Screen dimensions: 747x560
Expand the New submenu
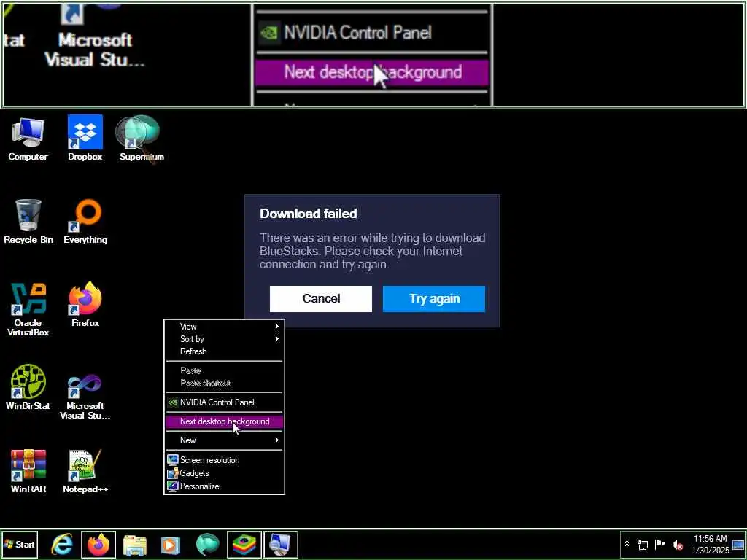click(x=224, y=440)
